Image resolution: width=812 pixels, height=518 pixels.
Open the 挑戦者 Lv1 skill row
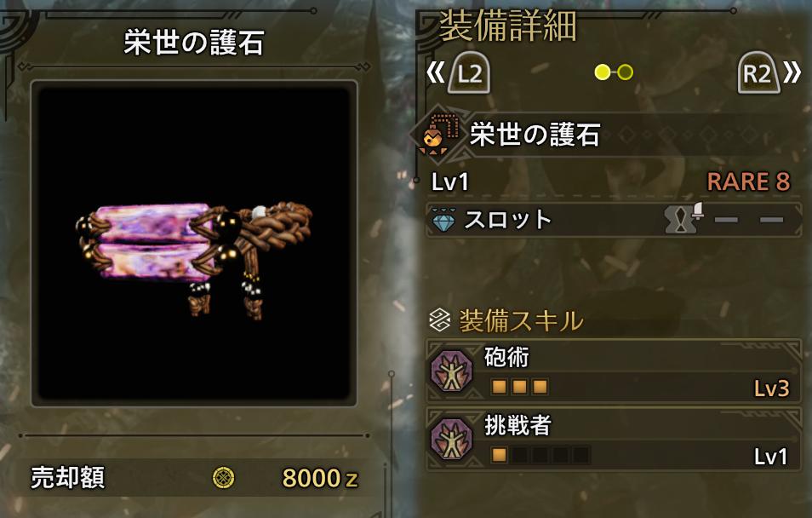[x=614, y=439]
